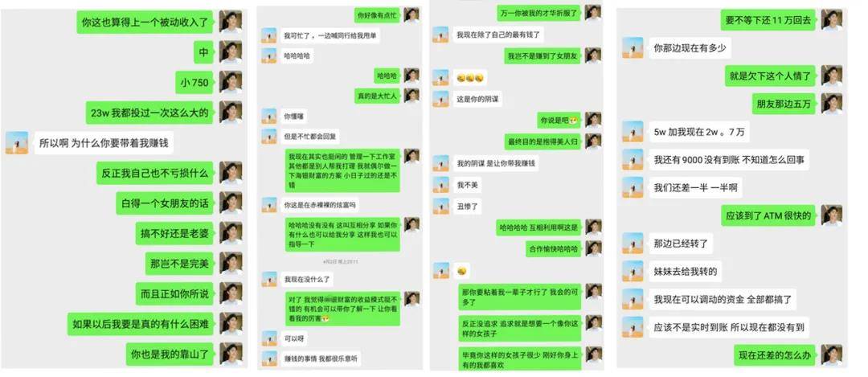Select the "你也是我的靠山了" message
Screen dimensions: 868x377
170,354
